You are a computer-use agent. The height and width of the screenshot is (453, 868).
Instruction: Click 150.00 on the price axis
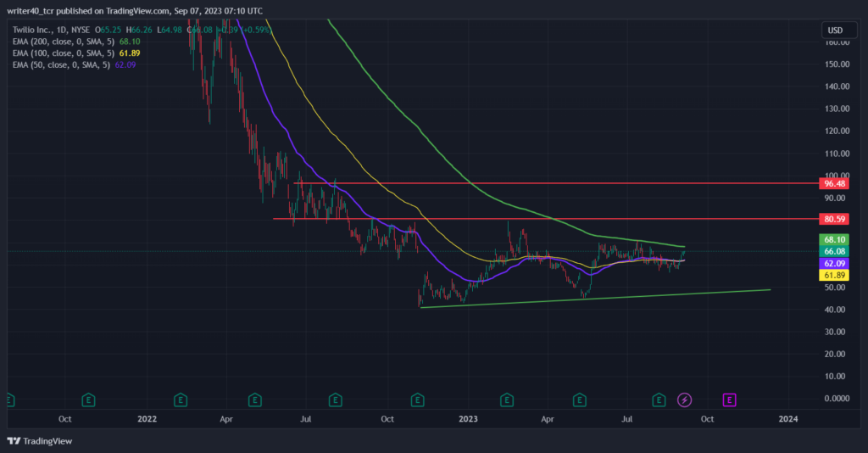point(837,64)
